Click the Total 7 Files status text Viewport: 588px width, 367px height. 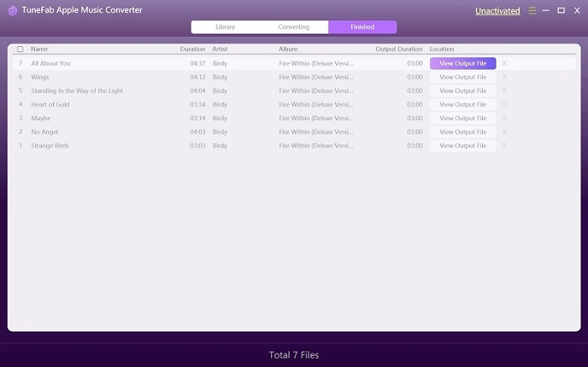(294, 355)
